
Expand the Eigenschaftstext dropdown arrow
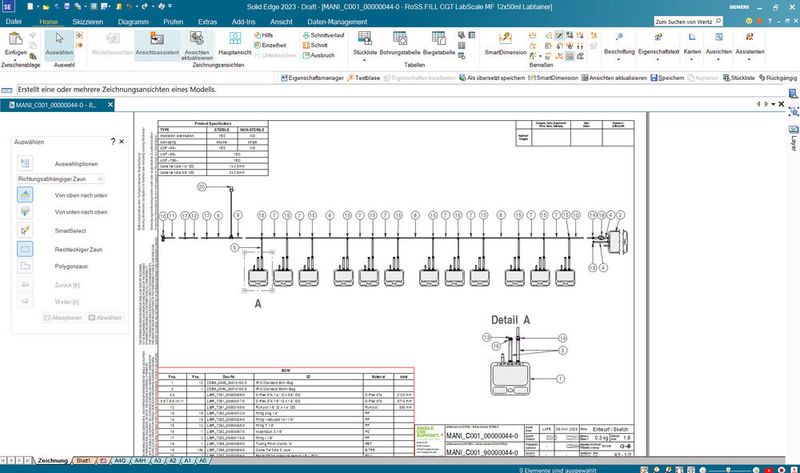[x=658, y=59]
